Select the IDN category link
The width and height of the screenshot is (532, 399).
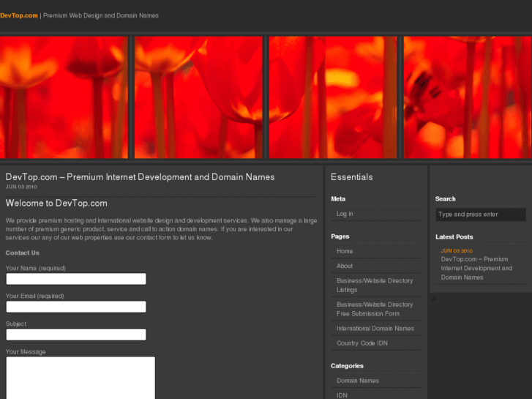(342, 395)
